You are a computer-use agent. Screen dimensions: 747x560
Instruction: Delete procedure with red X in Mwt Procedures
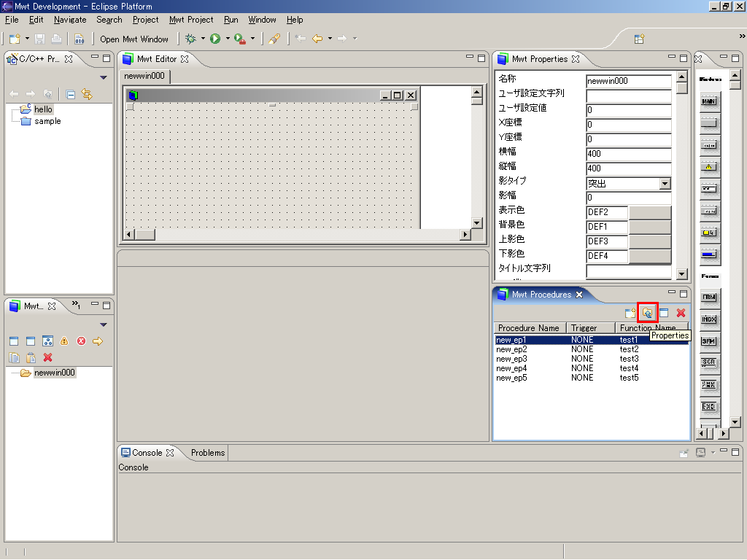[x=681, y=313]
